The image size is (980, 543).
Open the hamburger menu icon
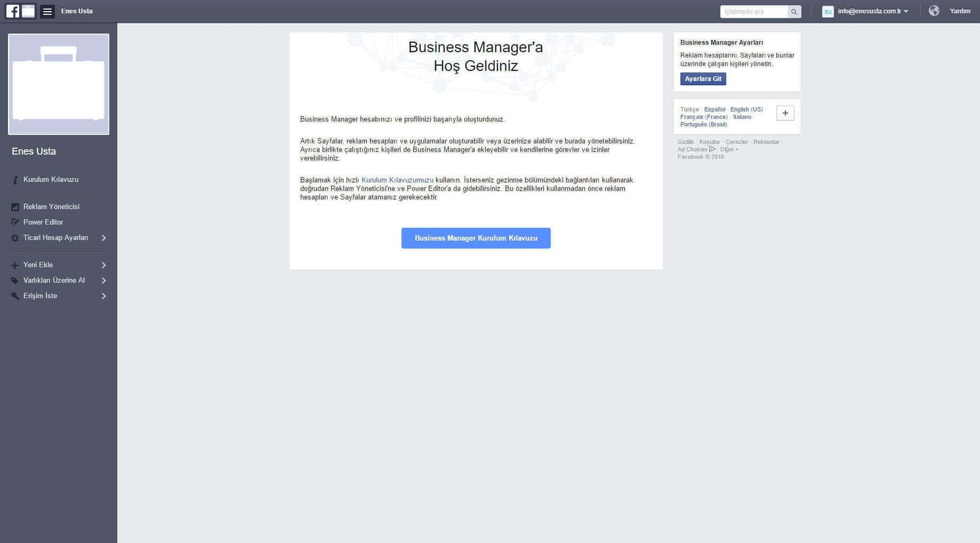(47, 12)
